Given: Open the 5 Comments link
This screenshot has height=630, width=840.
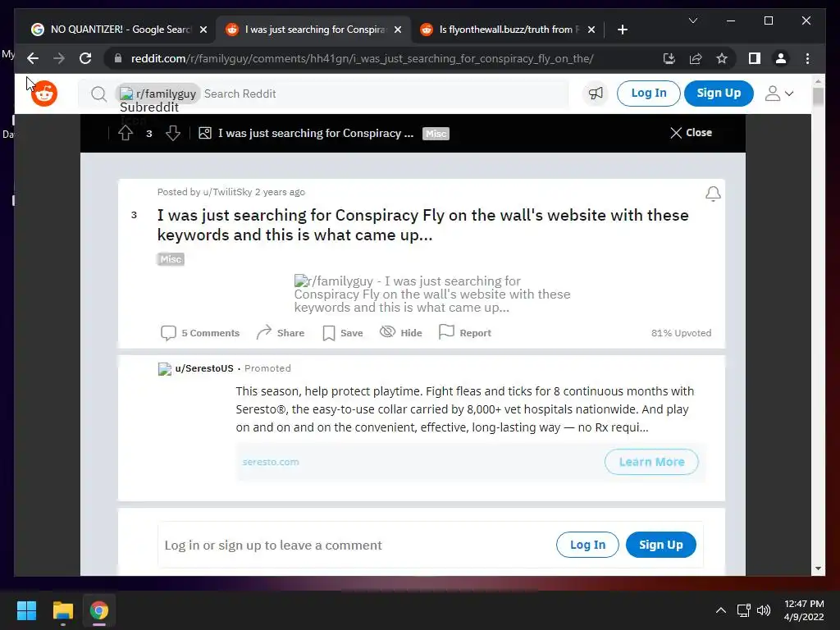Looking at the screenshot, I should [x=200, y=333].
